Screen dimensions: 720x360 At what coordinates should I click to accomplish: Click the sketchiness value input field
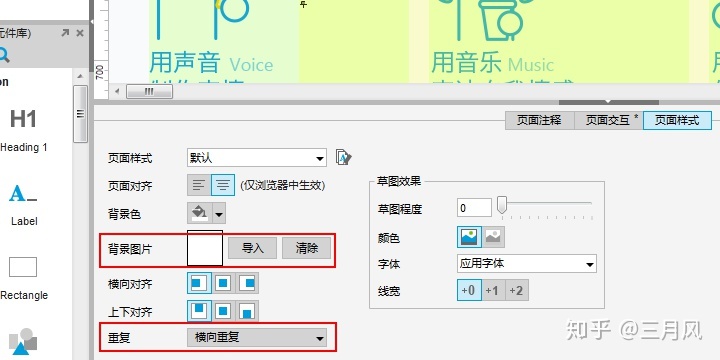(x=474, y=208)
